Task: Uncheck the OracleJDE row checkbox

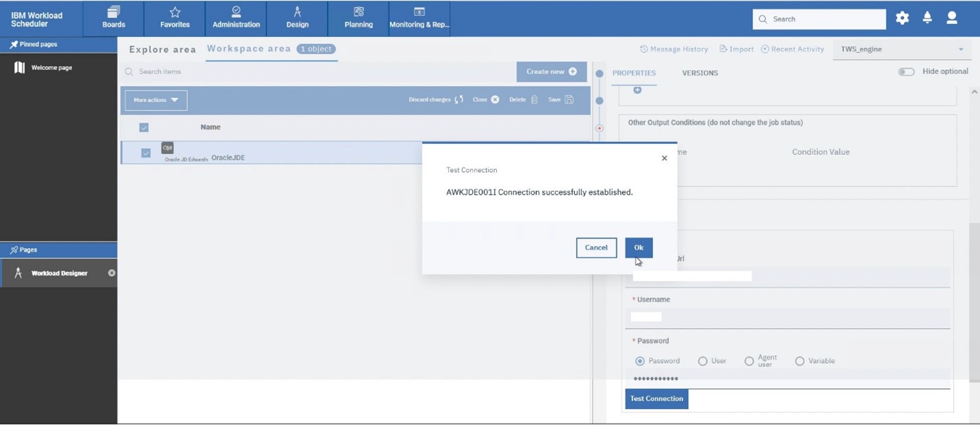Action: [146, 154]
